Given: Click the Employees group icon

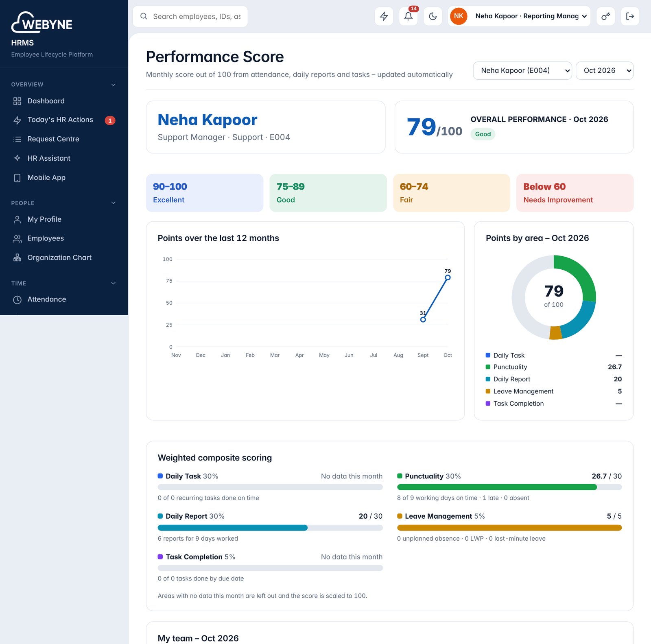Looking at the screenshot, I should pyautogui.click(x=17, y=239).
